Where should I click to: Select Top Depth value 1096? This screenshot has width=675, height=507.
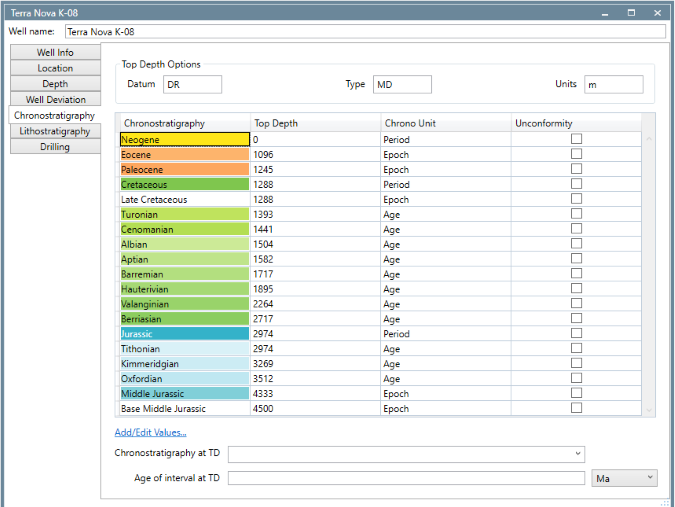(x=316, y=155)
